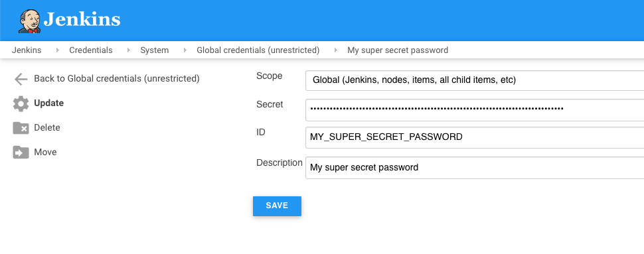
Task: Expand breadcrumb arrow after Credentials
Action: (x=129, y=50)
